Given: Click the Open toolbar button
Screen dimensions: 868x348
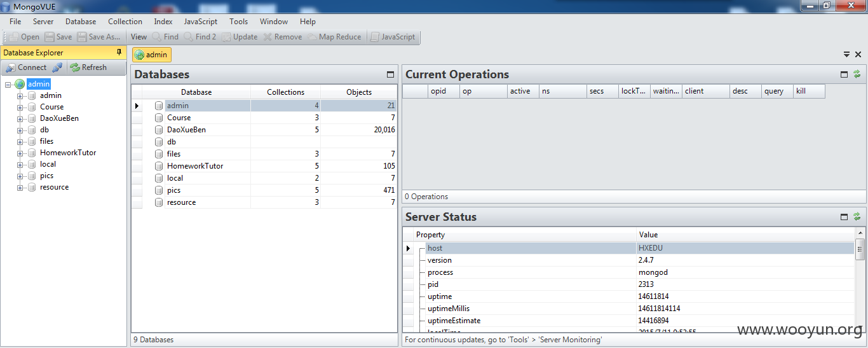Looking at the screenshot, I should (24, 37).
